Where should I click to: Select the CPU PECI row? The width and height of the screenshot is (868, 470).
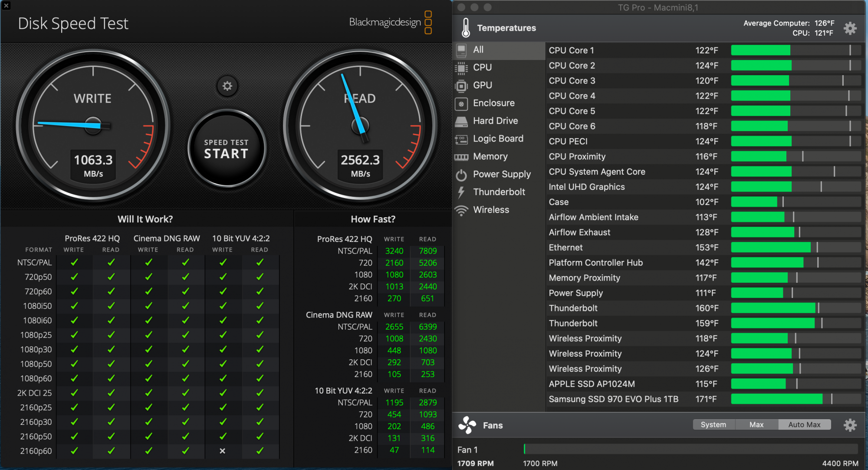(x=704, y=142)
